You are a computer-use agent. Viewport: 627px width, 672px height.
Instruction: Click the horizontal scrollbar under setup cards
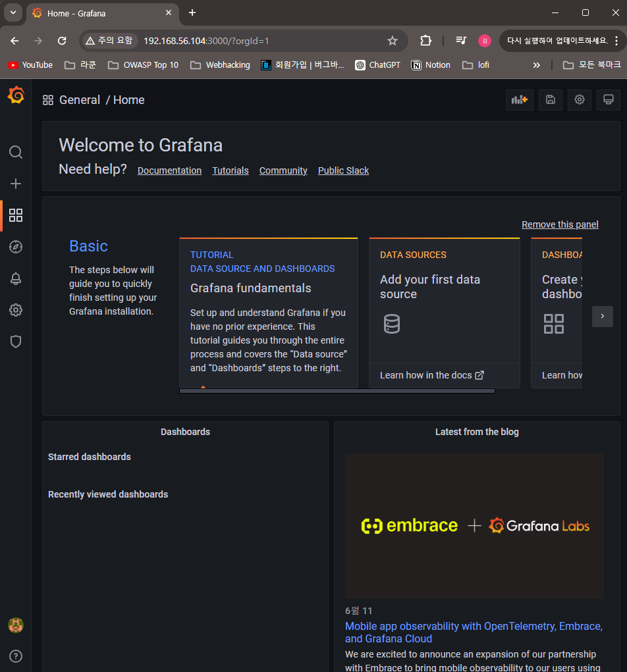(x=337, y=391)
